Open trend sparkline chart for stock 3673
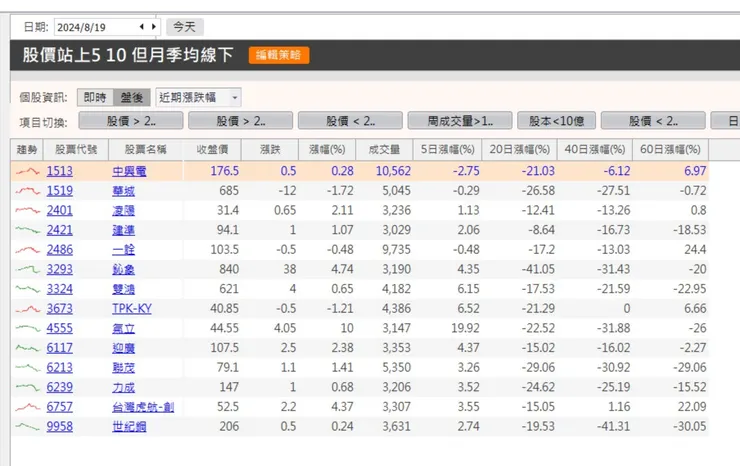This screenshot has width=740, height=466. tap(27, 309)
